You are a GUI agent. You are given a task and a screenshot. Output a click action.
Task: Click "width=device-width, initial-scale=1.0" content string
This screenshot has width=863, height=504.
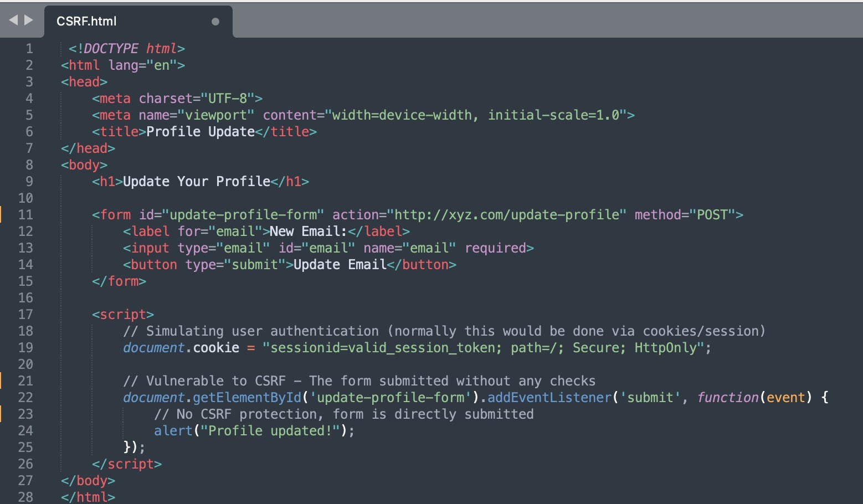475,115
